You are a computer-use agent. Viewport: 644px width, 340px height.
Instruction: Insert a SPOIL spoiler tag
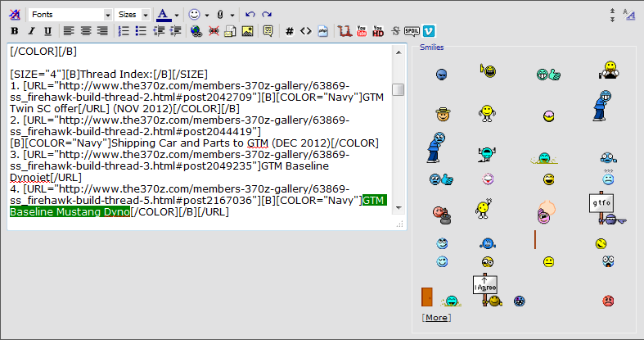[412, 31]
